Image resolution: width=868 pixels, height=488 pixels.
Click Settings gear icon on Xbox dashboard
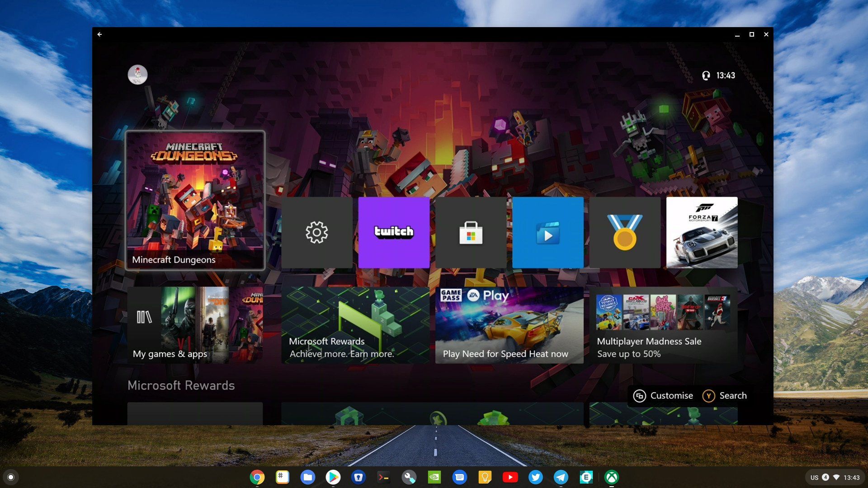316,232
